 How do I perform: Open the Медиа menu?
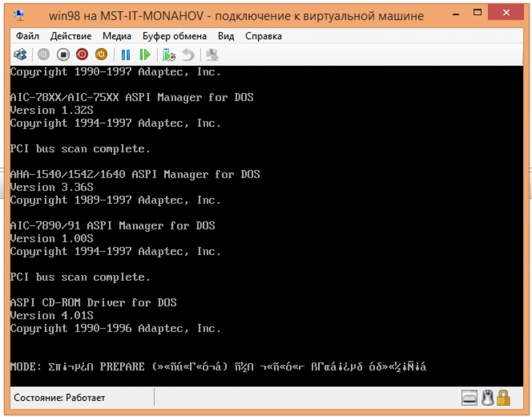[117, 36]
